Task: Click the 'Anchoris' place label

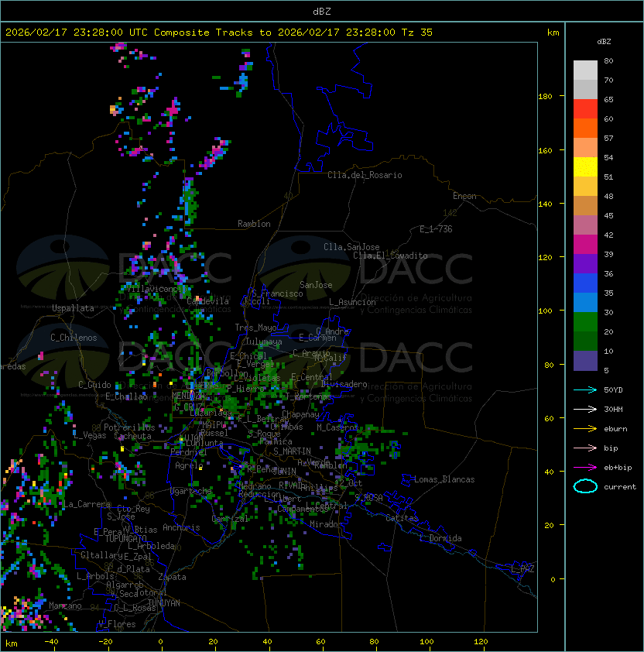Action: click(x=181, y=527)
